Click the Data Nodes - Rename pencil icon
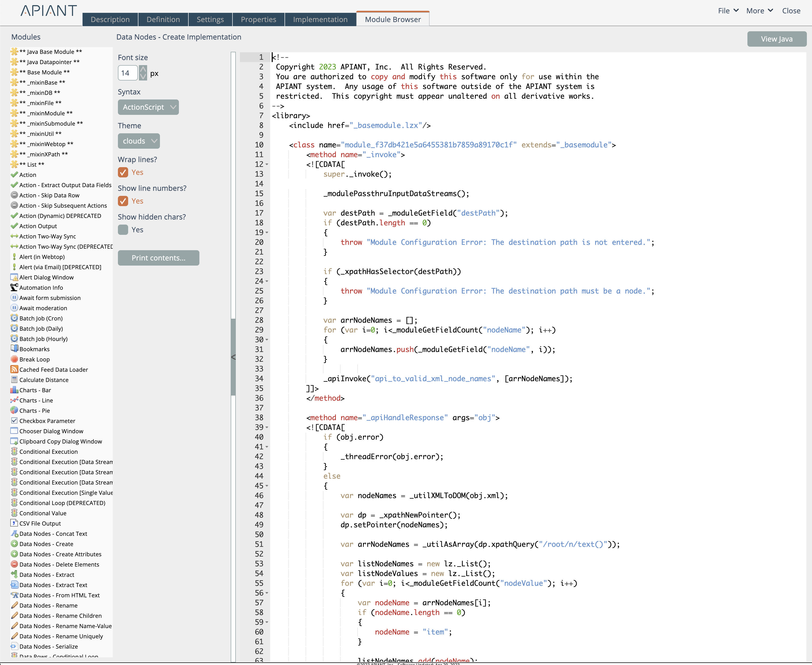Image resolution: width=812 pixels, height=665 pixels. point(14,605)
